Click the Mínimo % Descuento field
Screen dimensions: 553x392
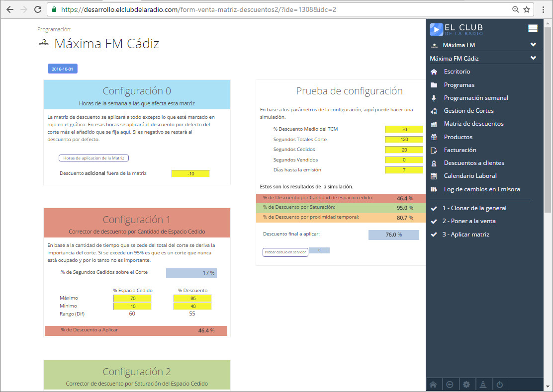[x=192, y=307]
